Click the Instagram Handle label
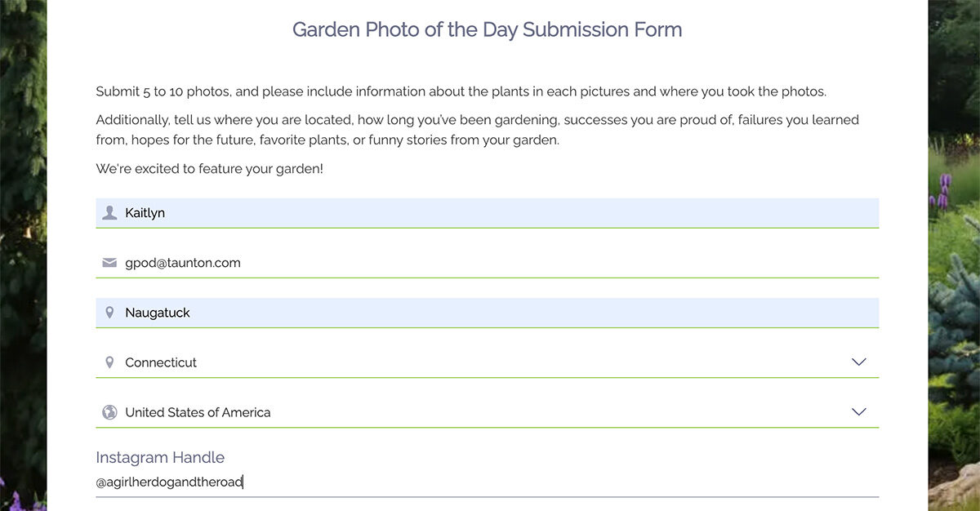The image size is (980, 511). click(160, 457)
